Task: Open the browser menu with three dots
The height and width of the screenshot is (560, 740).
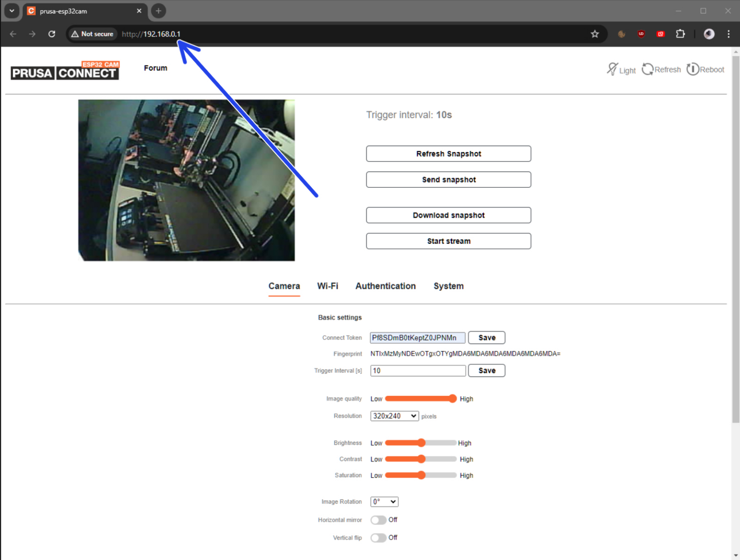Action: 729,34
